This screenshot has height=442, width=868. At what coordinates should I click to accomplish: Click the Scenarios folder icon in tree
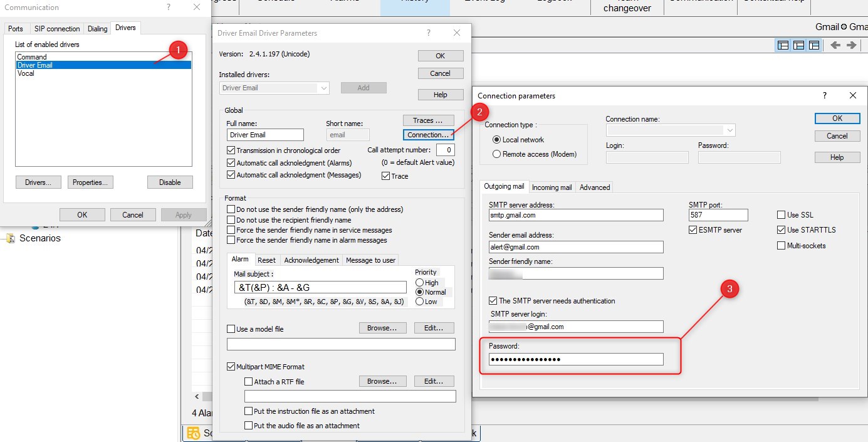(x=10, y=238)
